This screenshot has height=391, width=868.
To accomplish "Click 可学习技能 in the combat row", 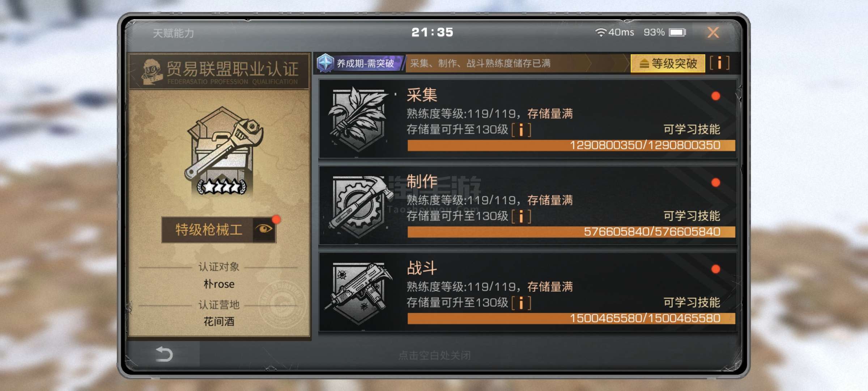I will click(692, 302).
